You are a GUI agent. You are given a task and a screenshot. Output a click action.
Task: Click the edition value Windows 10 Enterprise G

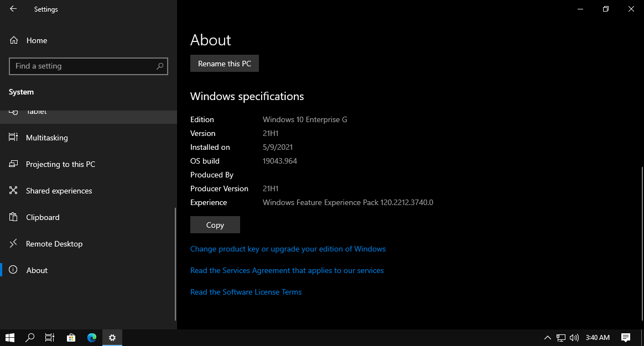[x=305, y=119]
